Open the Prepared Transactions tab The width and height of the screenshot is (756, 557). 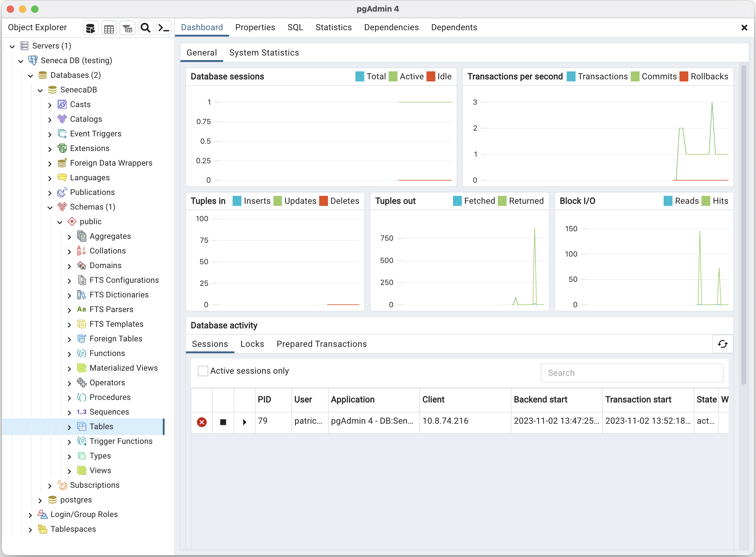[x=321, y=344]
